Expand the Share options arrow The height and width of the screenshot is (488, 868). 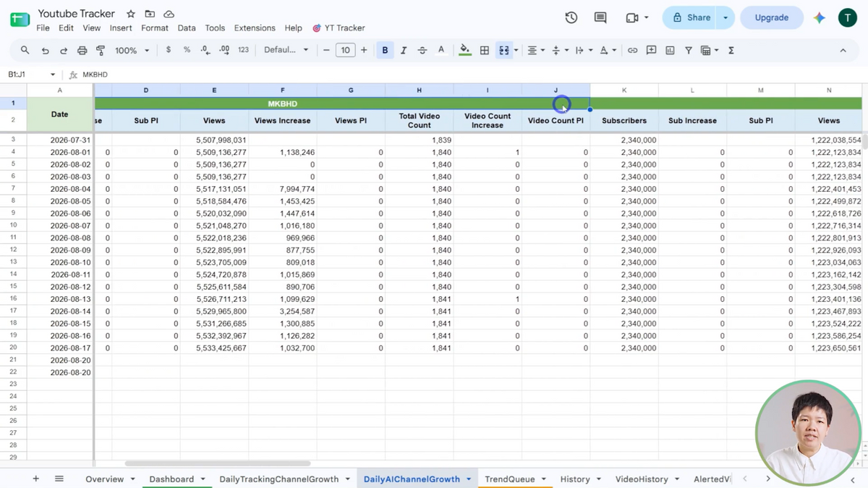(x=726, y=17)
